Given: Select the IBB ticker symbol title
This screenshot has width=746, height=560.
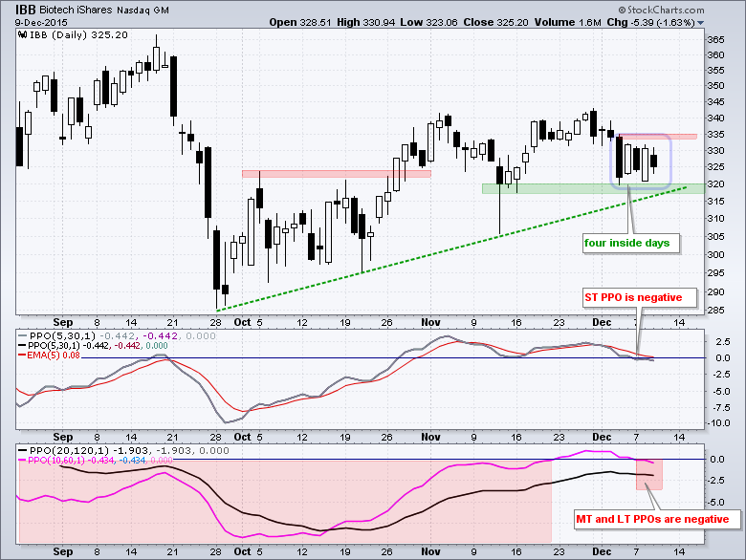Looking at the screenshot, I should 25,10.
